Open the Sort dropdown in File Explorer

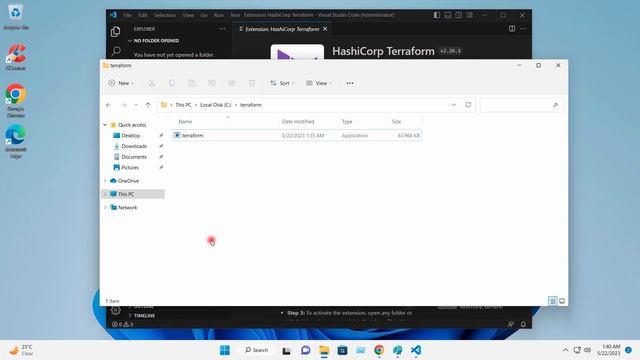coord(282,83)
